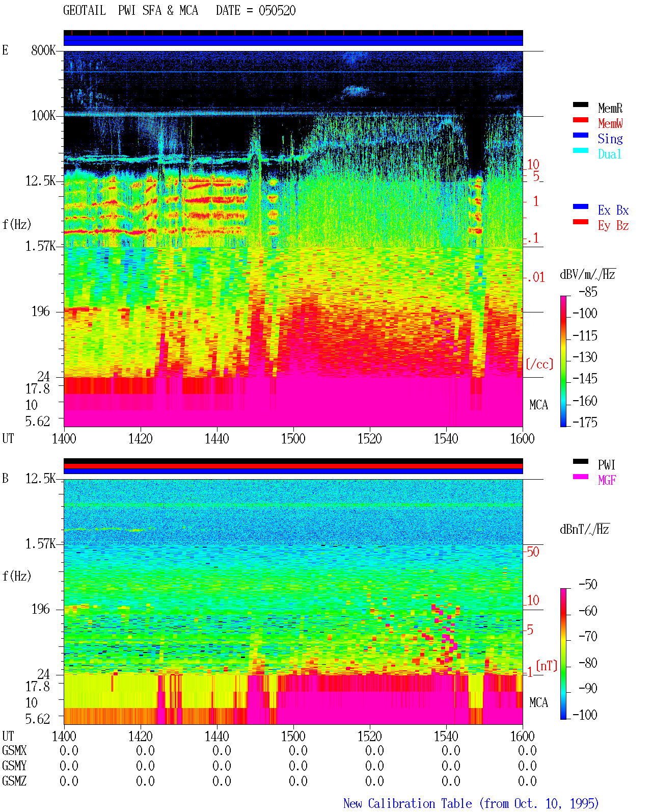Viewport: 652px width, 812px height.
Task: Select the 'Ey Bz' legend text
Action: click(613, 225)
